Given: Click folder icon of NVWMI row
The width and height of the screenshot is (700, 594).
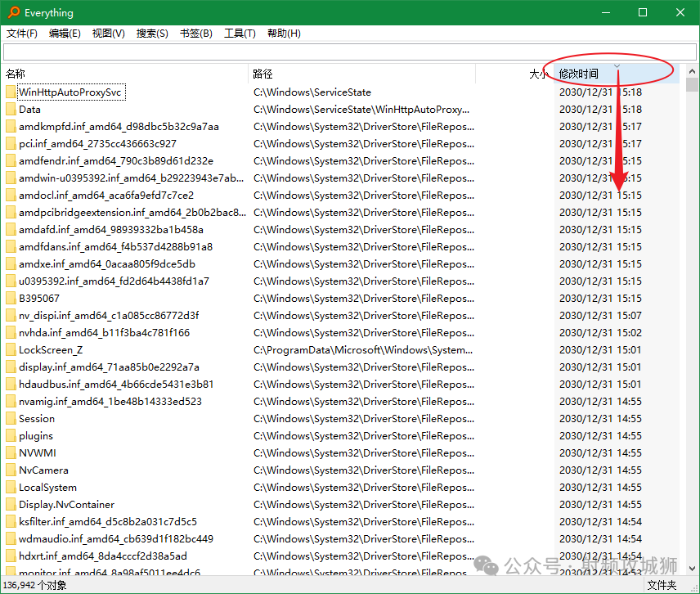Looking at the screenshot, I should click(11, 453).
